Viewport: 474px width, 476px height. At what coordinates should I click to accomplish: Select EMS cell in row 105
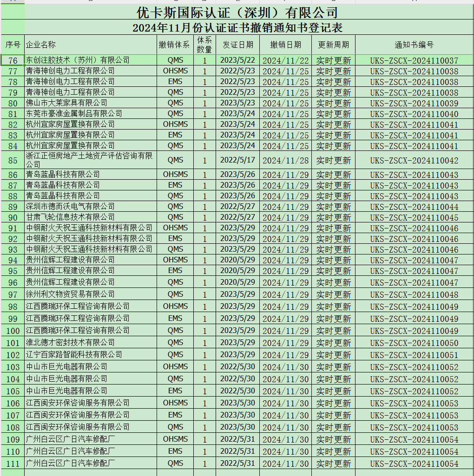pyautogui.click(x=175, y=391)
